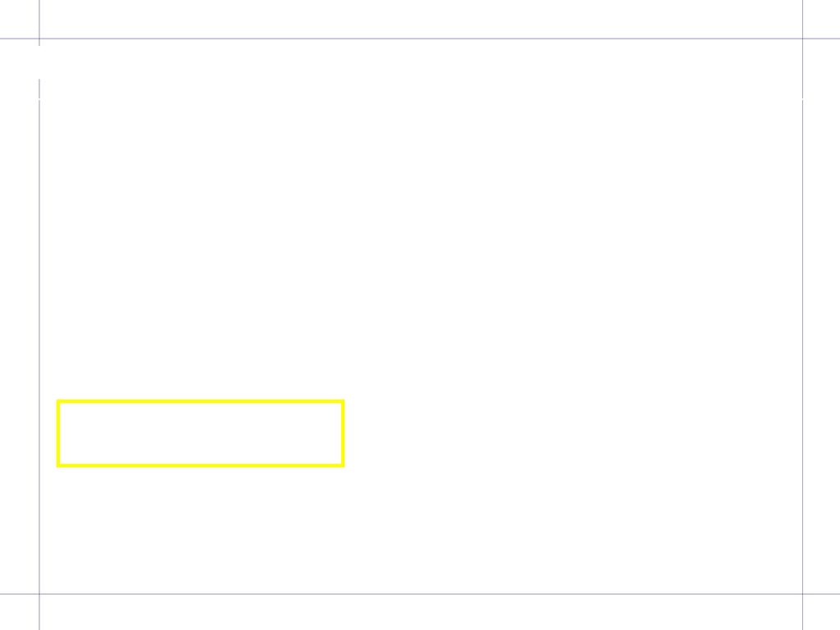Select the short detached left guide segment
Screen dimensions: 840x630
(39, 89)
